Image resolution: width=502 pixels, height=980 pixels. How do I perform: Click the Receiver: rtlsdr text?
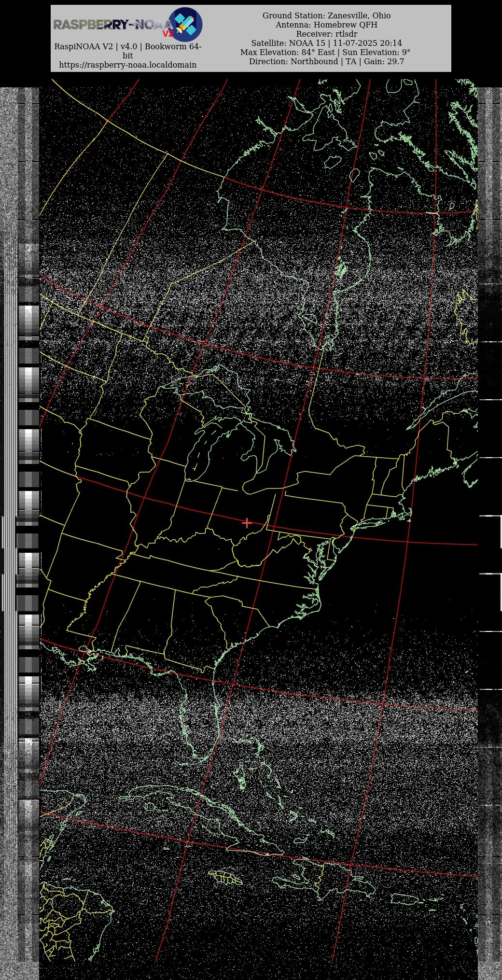point(326,34)
